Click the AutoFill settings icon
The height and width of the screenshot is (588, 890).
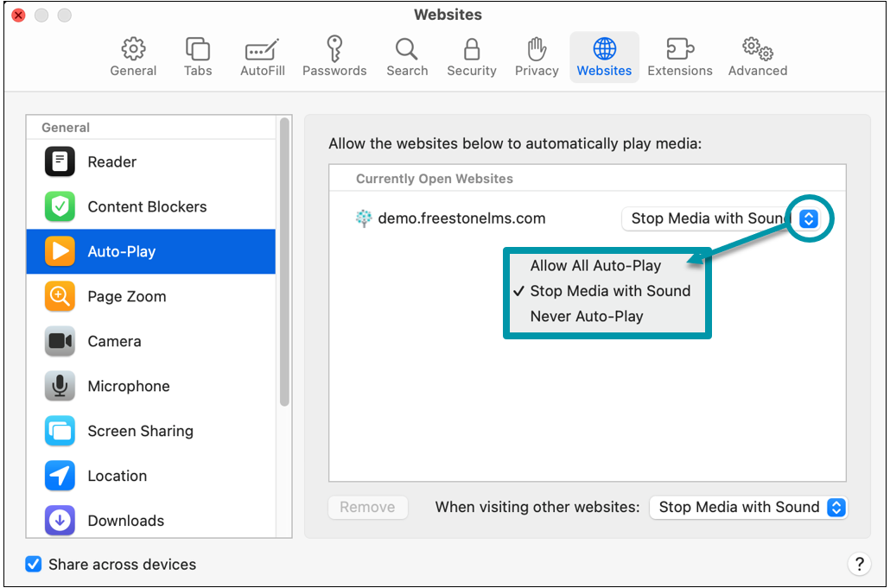(262, 55)
